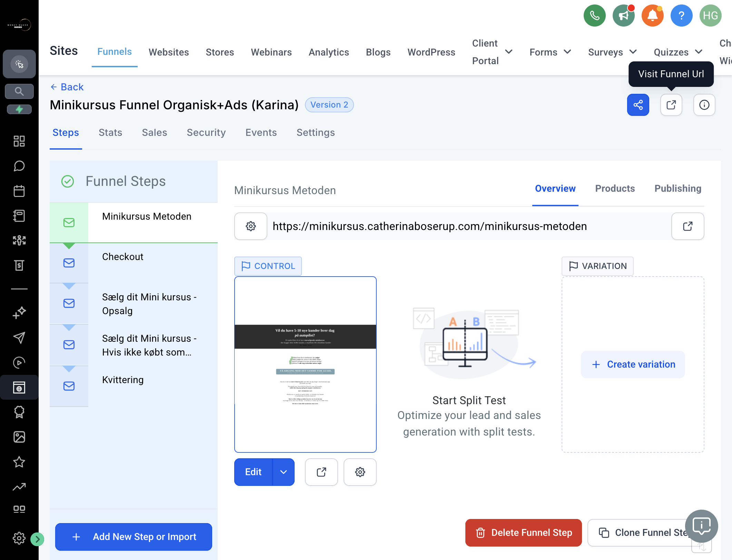
Task: Switch to the Settings tab
Action: (x=316, y=133)
